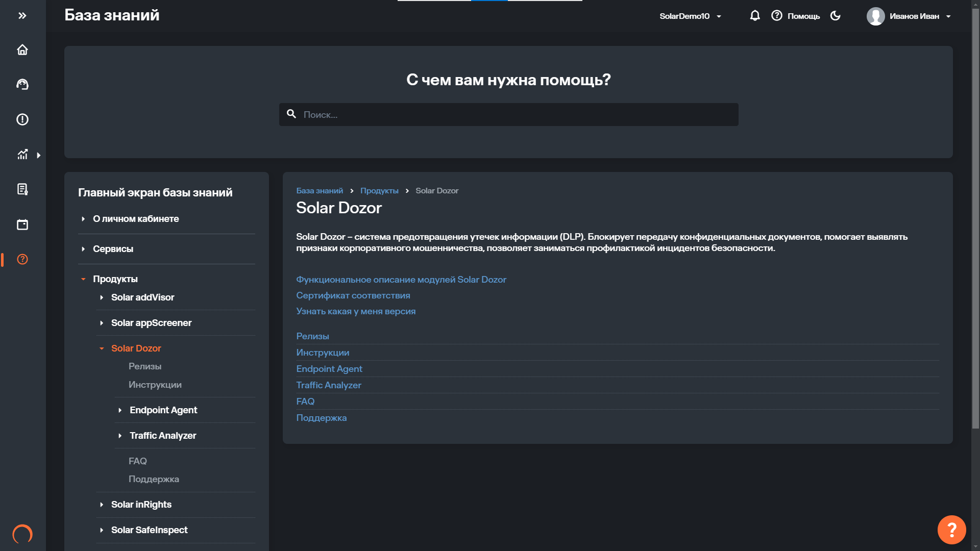Open the SolarDemo10 dropdown

pos(690,16)
